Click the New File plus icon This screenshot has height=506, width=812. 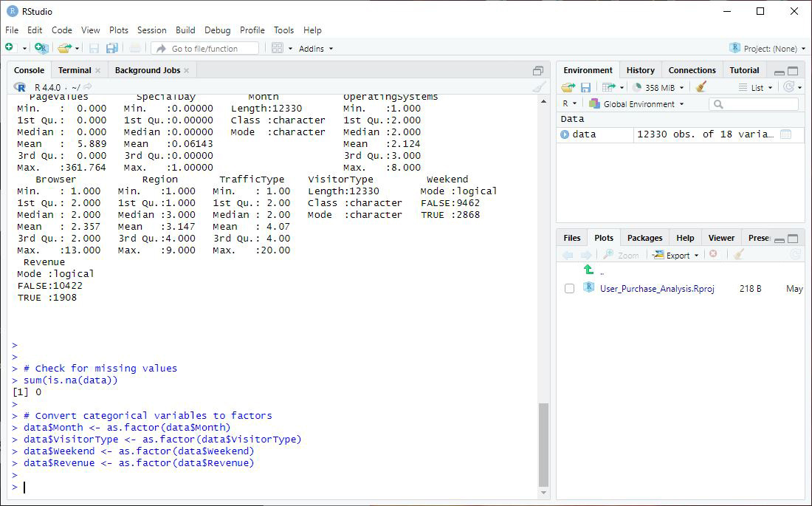(10, 48)
